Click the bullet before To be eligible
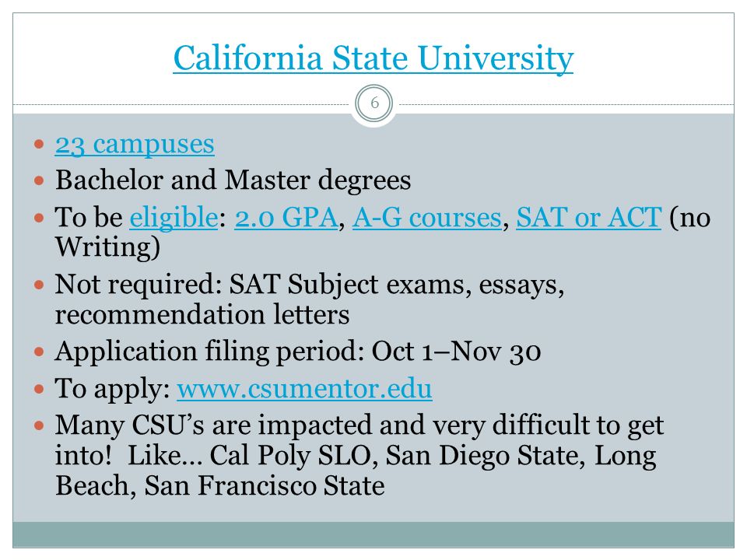This screenshot has width=747, height=560. pos(39,218)
